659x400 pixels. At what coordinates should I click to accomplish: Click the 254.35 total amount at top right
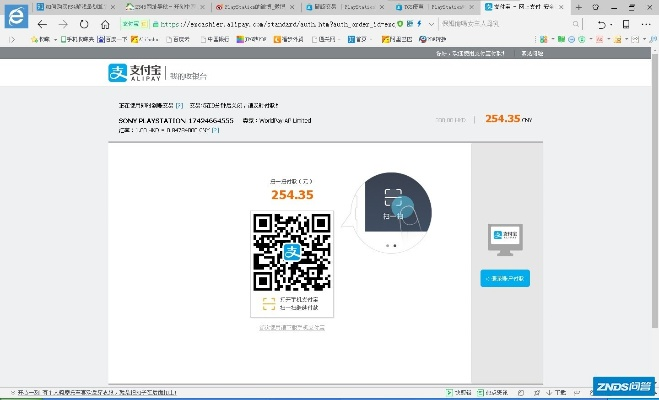(x=502, y=118)
